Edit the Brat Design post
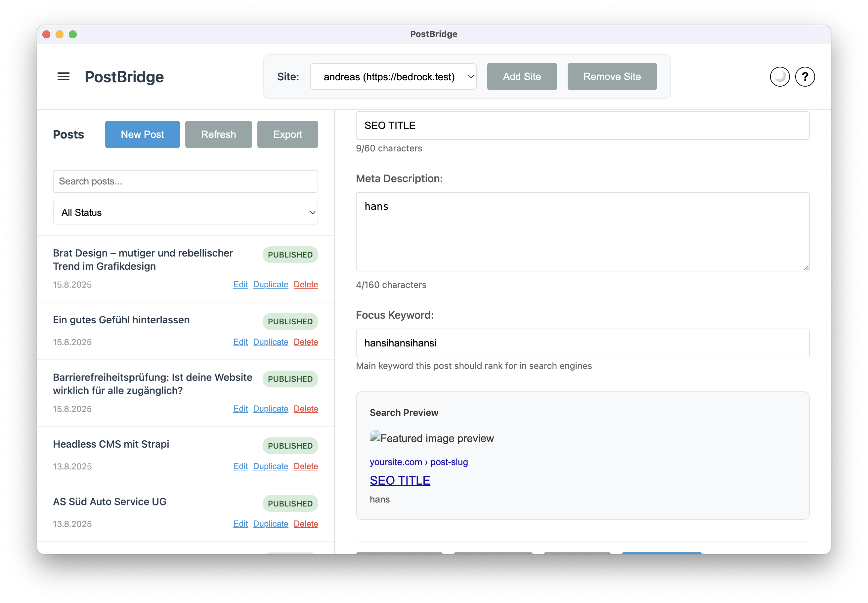Screen dimensions: 868x603 (240, 285)
